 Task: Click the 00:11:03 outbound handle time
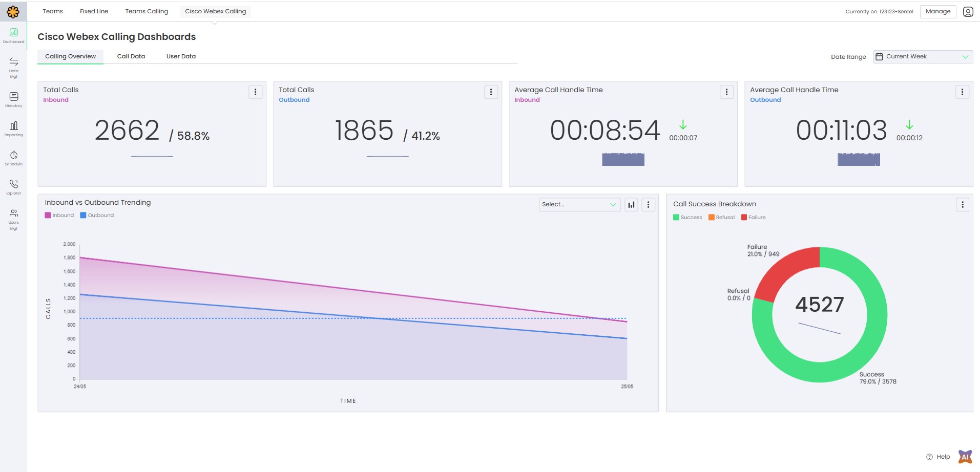[841, 130]
